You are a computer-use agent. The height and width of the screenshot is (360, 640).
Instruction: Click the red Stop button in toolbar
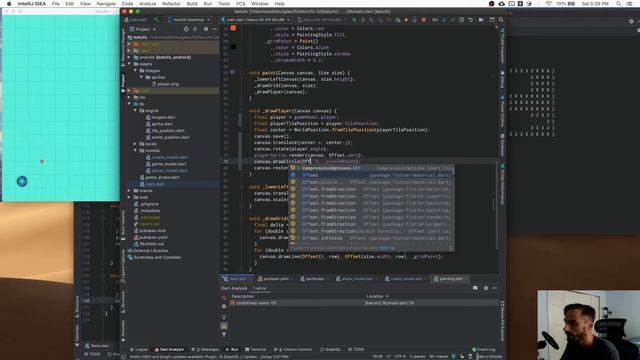tap(423, 20)
